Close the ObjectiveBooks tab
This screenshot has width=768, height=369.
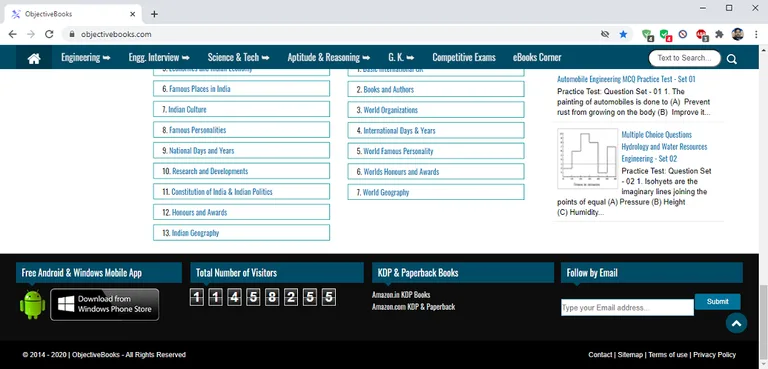tap(133, 14)
